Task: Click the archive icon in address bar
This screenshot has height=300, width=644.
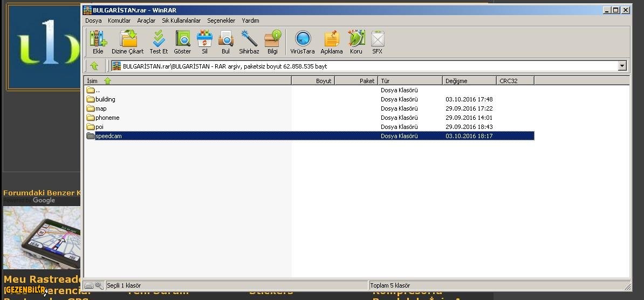Action: (x=117, y=66)
